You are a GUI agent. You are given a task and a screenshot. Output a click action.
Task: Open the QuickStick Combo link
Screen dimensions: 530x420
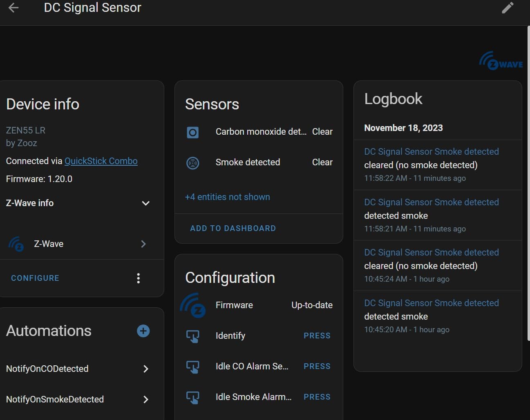[x=101, y=161]
